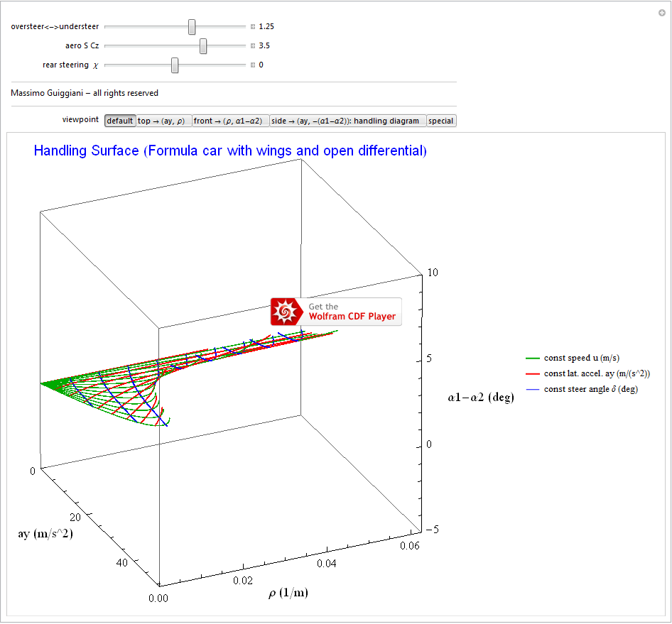The width and height of the screenshot is (672, 624).
Task: Click the blue legend line swatch
Action: point(532,389)
